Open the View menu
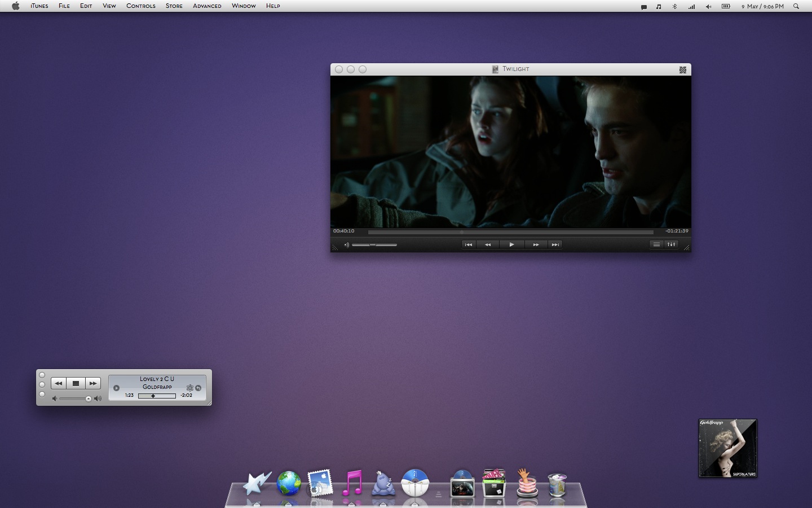Viewport: 812px width, 508px height. [109, 6]
